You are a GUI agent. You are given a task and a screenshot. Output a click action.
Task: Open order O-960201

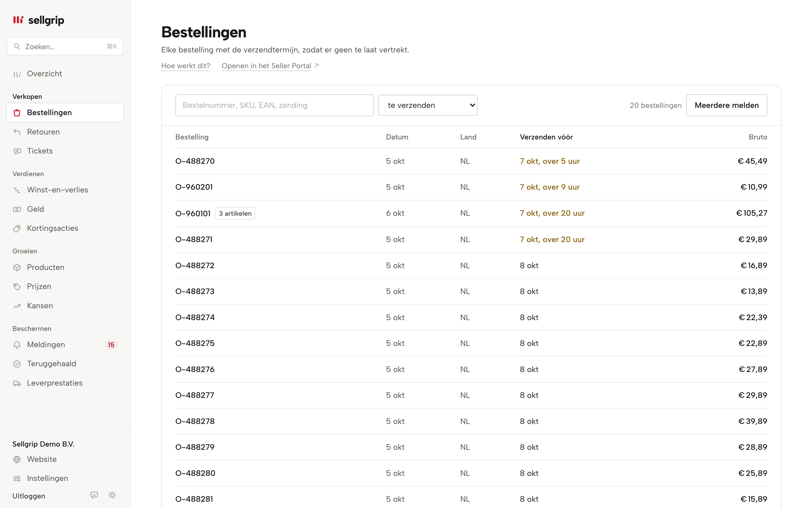coord(194,187)
